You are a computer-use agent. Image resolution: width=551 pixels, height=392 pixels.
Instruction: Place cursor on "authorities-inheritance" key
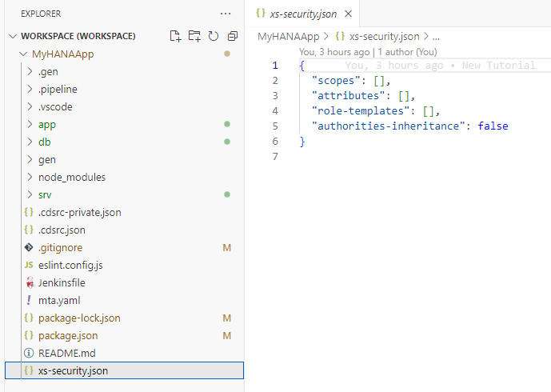pyautogui.click(x=389, y=126)
